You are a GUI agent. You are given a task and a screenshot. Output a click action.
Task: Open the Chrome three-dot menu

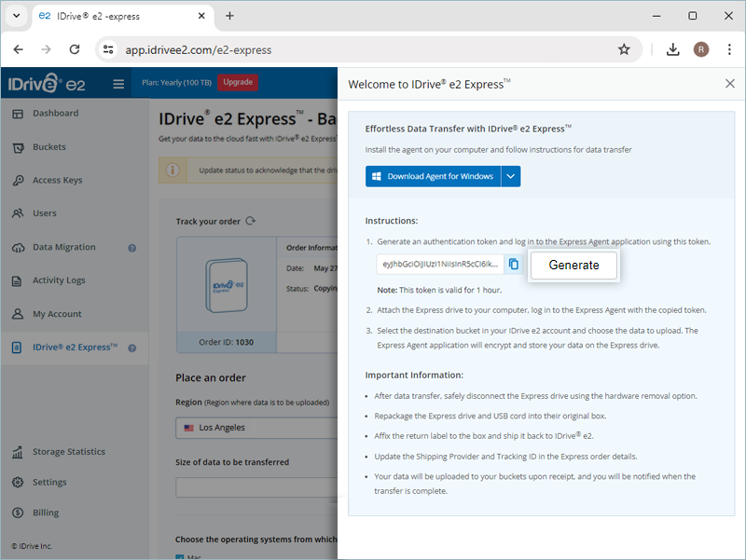(729, 49)
